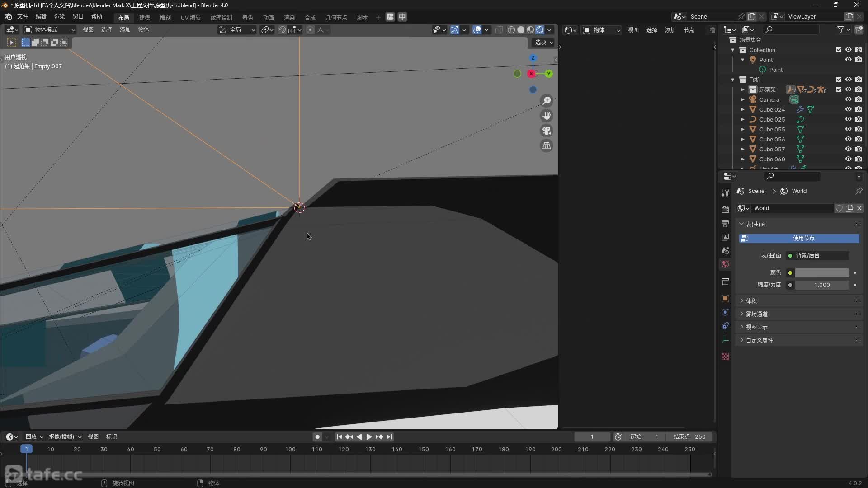868x488 pixels.
Task: Open the Object Data properties tab
Action: [725, 339]
